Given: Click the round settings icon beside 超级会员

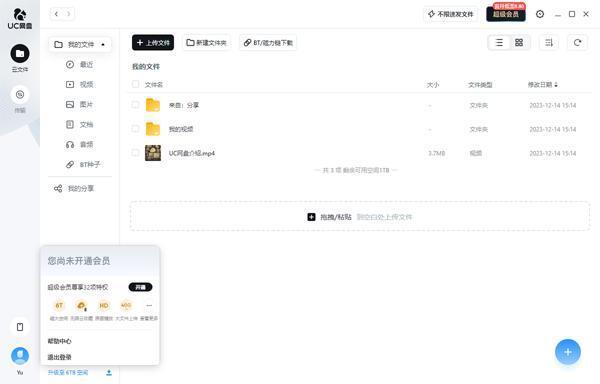Looking at the screenshot, I should [540, 14].
